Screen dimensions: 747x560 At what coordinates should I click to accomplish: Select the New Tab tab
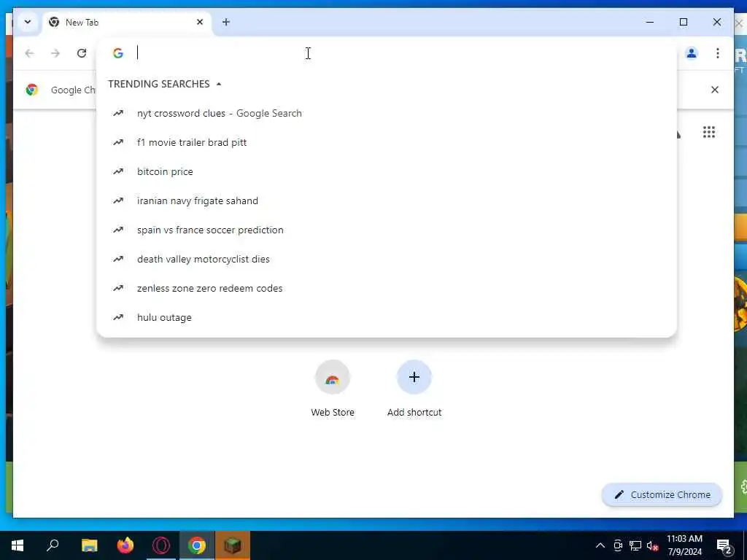click(x=127, y=23)
